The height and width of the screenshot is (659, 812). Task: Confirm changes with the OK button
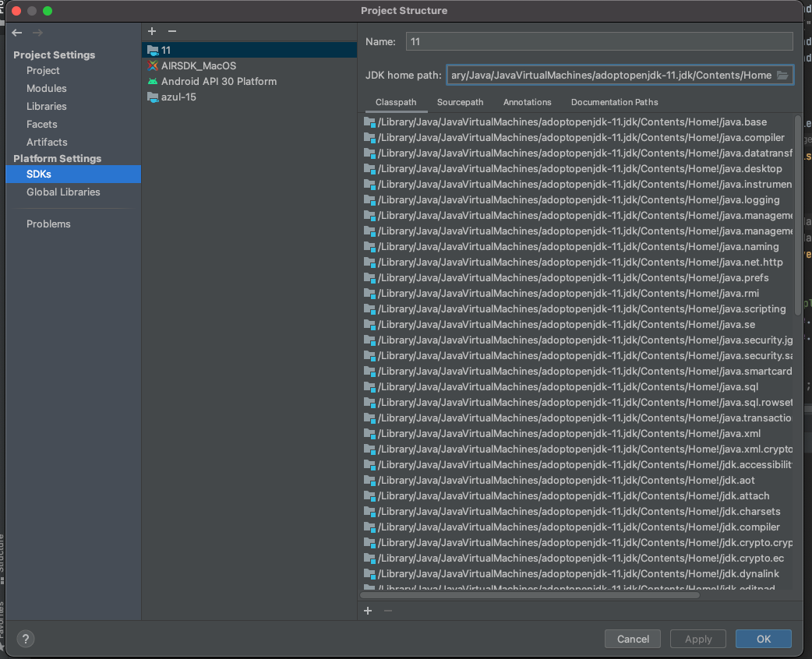click(x=763, y=639)
